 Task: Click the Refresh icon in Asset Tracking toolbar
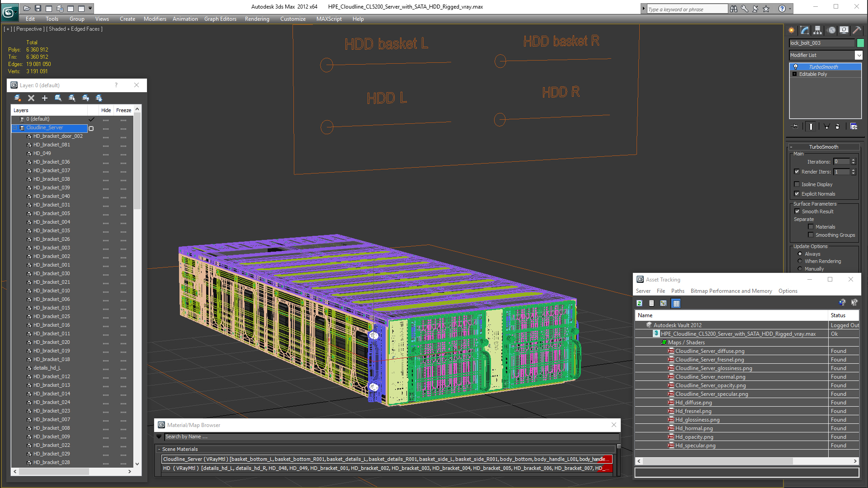(639, 303)
